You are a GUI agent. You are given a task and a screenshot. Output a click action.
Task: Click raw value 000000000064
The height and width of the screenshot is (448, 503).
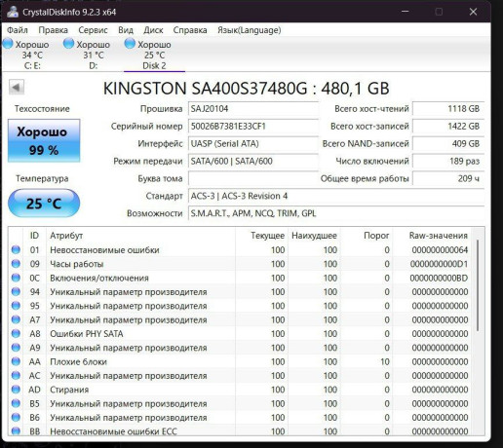click(440, 250)
